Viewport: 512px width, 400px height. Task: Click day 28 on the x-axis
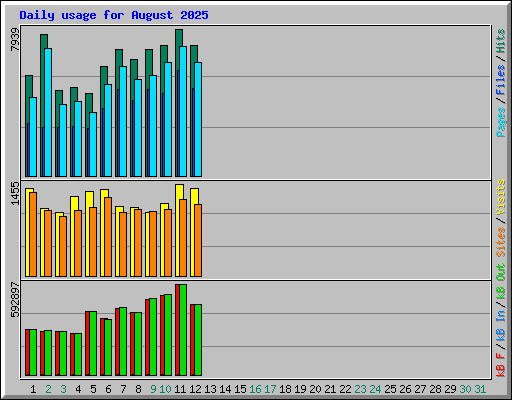(435, 389)
